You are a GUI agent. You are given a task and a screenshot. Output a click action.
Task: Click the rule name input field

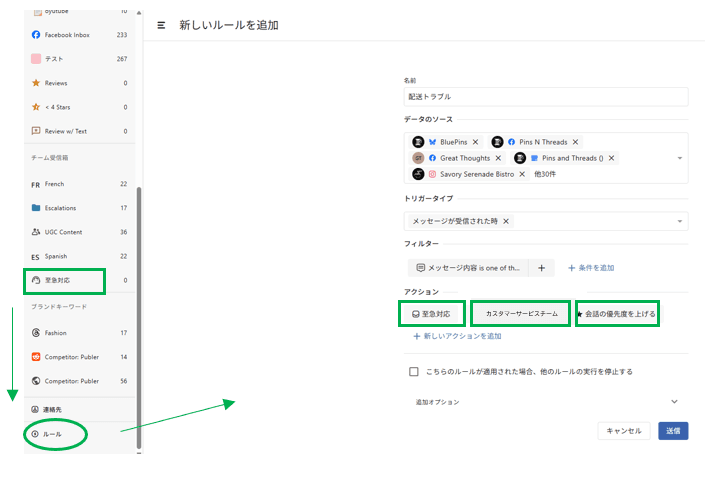(x=545, y=97)
